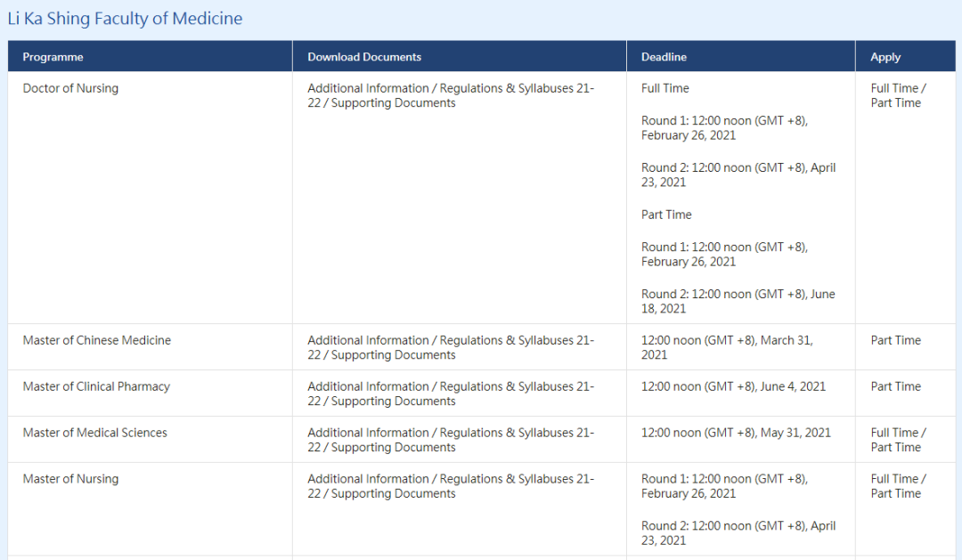The width and height of the screenshot is (962, 560).
Task: Apply Part Time for Master of Medical Sciences
Action: [x=896, y=448]
